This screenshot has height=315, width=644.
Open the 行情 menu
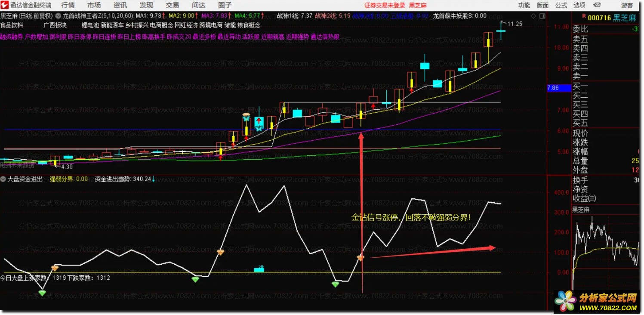click(x=68, y=5)
